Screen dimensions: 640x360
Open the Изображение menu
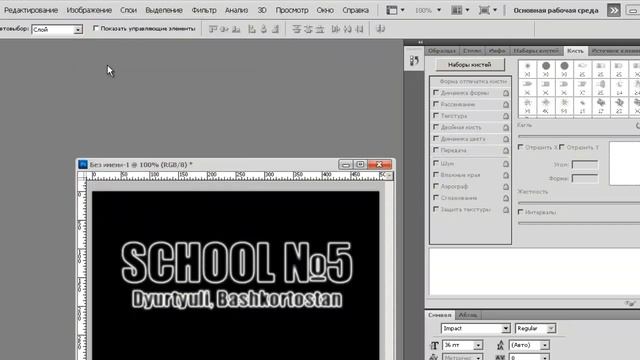[x=89, y=10]
